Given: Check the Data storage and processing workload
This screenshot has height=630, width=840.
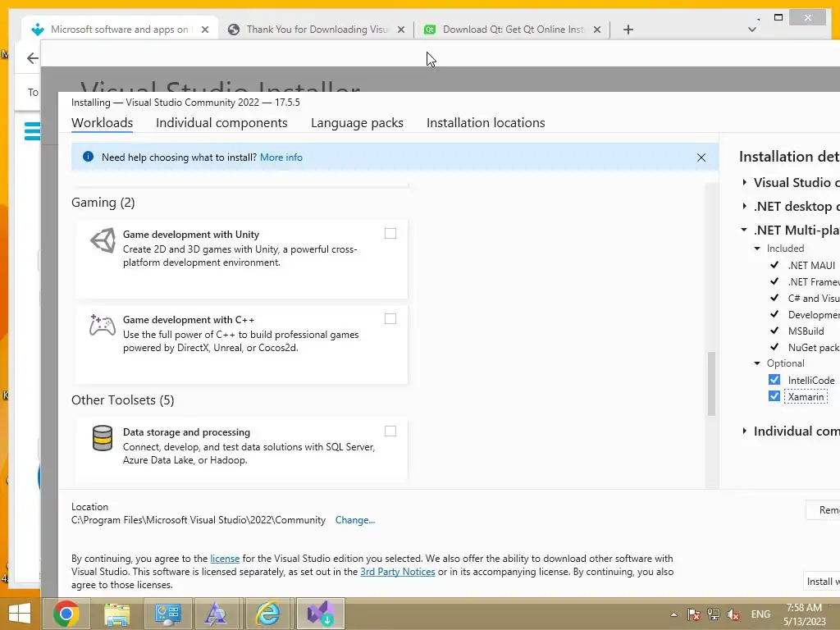Looking at the screenshot, I should coord(390,431).
